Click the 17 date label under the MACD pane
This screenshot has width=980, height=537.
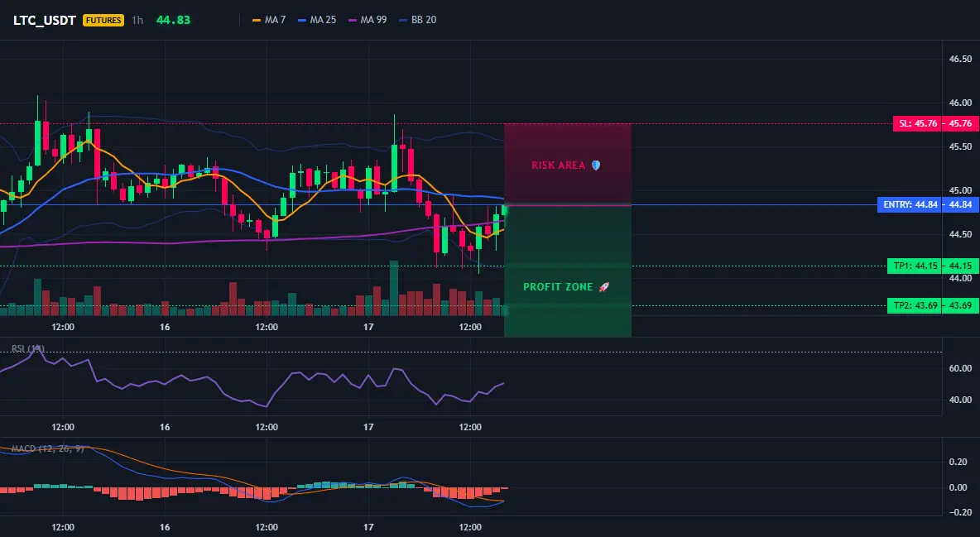click(x=368, y=527)
